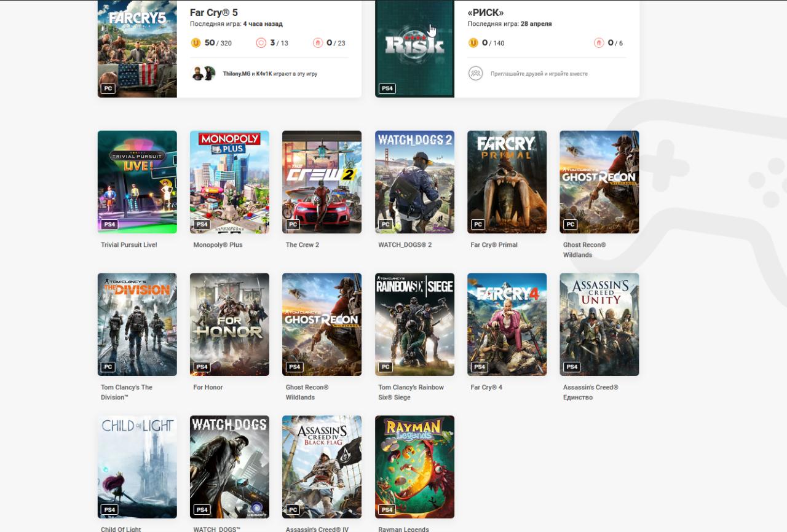Open the PS4 Ghost Recon Wildlands cover

(x=322, y=324)
